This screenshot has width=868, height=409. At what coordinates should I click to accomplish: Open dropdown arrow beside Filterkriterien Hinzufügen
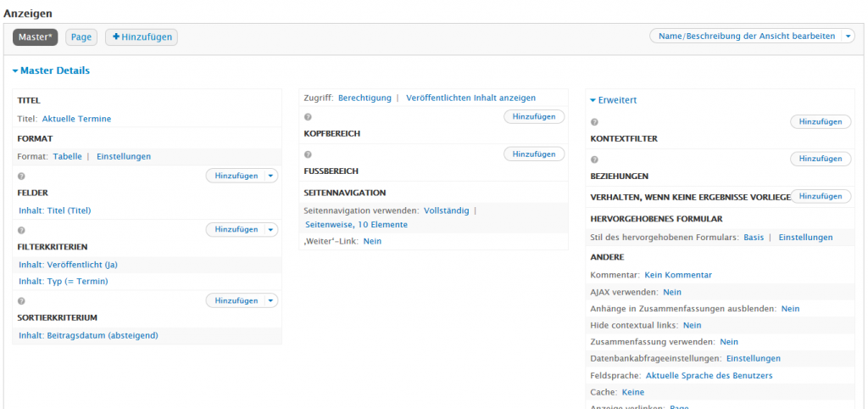(270, 230)
